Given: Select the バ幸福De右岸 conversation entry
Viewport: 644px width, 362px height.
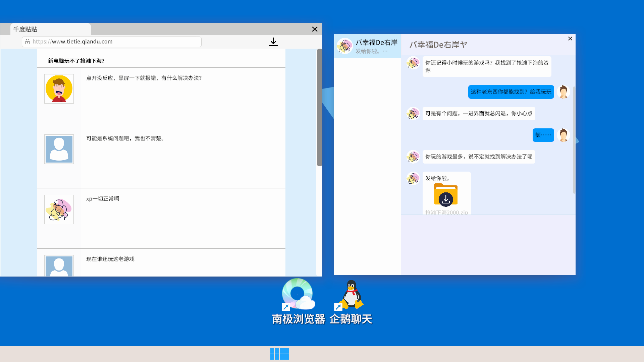Looking at the screenshot, I should tap(367, 46).
